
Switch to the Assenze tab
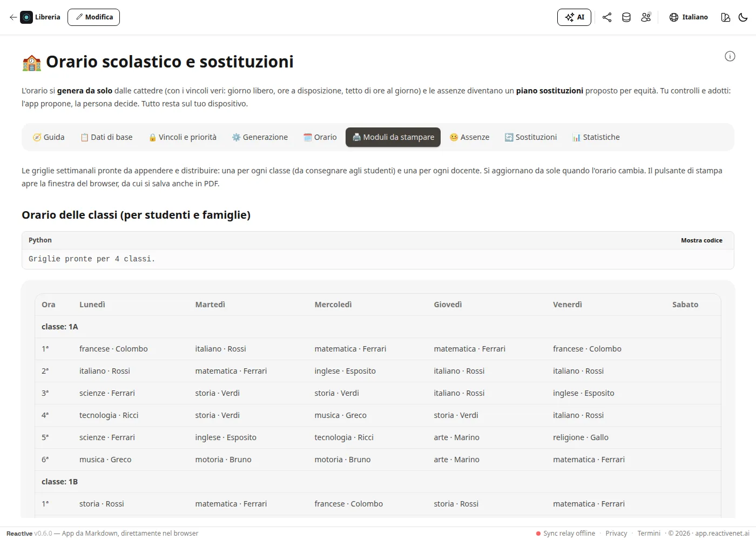coord(469,137)
